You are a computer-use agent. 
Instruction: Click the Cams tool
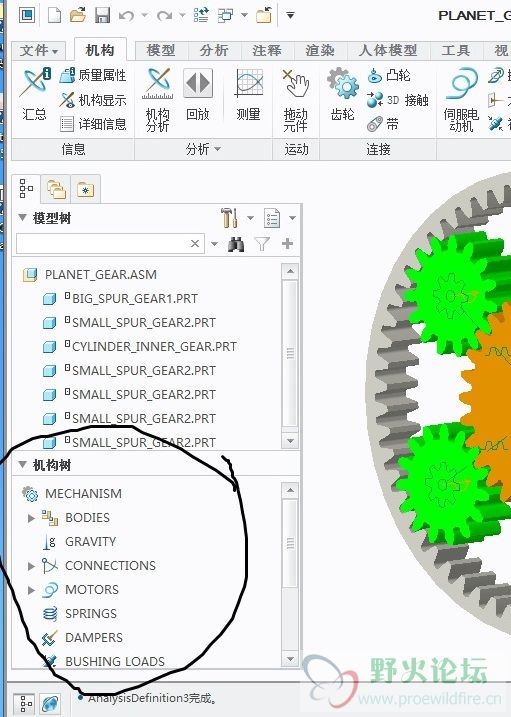[x=389, y=75]
